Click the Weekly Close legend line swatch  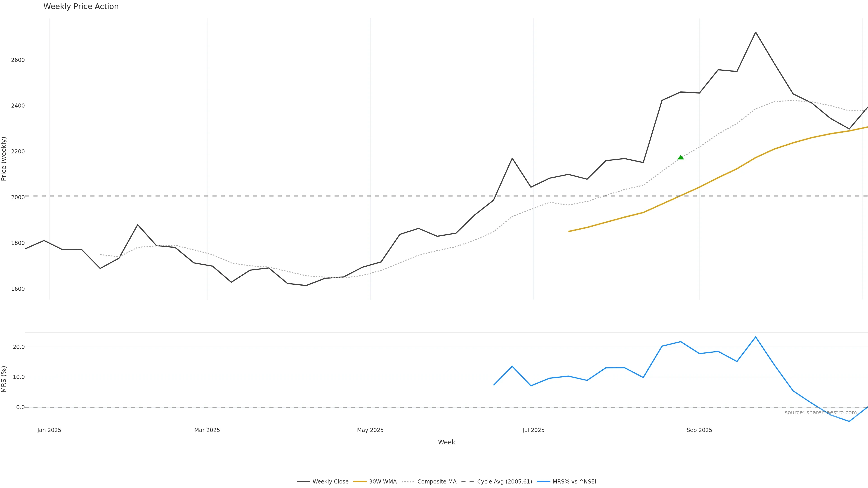click(x=303, y=482)
